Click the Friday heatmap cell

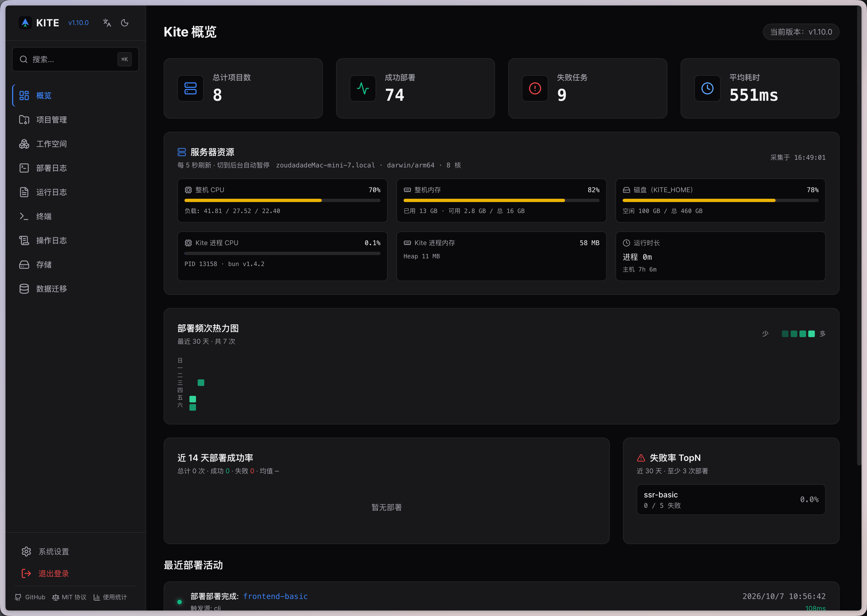(x=193, y=399)
